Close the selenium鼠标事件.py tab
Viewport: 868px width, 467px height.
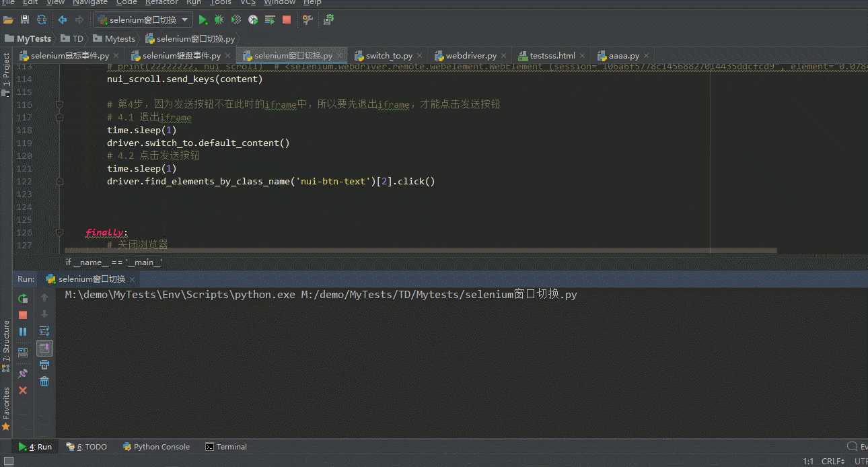tap(116, 56)
